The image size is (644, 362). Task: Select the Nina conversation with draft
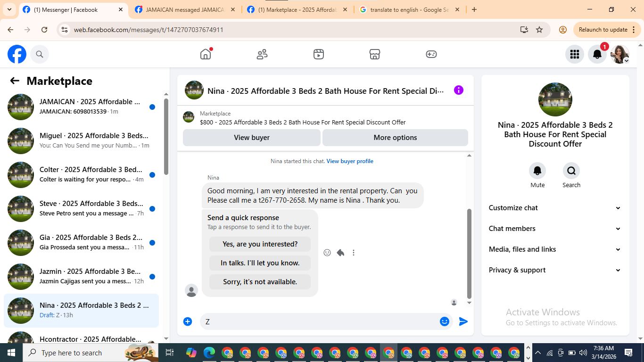tap(81, 311)
